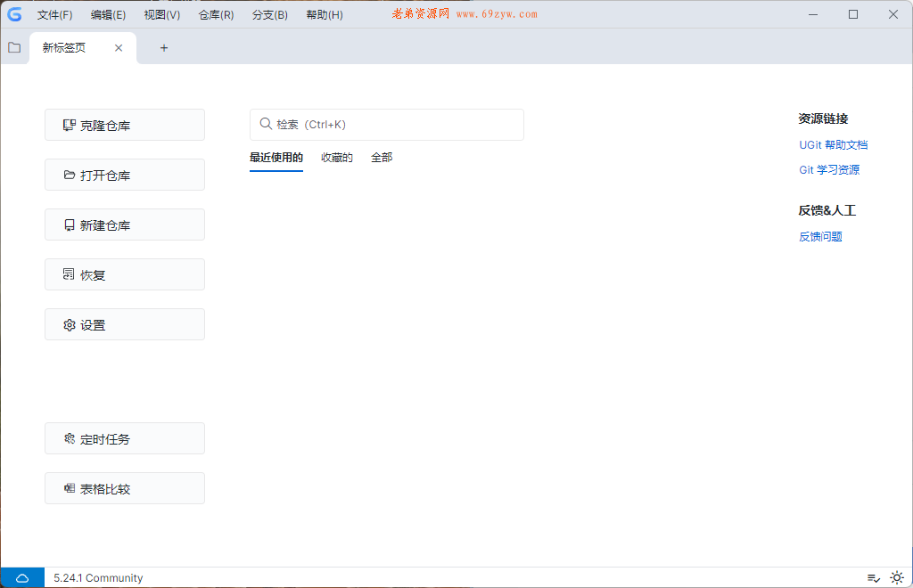913x588 pixels.
Task: Open the folder icon beside the tab
Action: coord(14,48)
